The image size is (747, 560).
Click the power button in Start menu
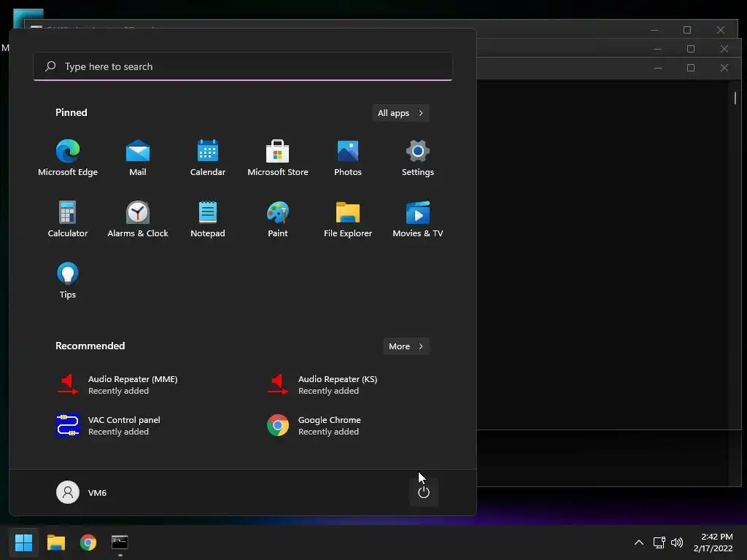point(424,492)
